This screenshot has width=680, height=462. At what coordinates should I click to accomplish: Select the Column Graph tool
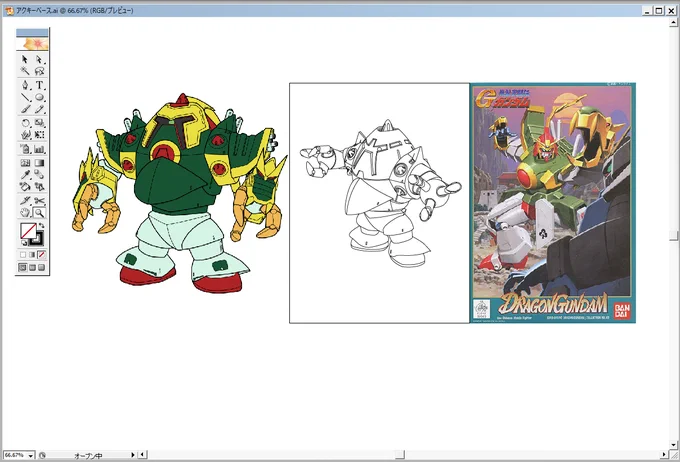[x=39, y=149]
